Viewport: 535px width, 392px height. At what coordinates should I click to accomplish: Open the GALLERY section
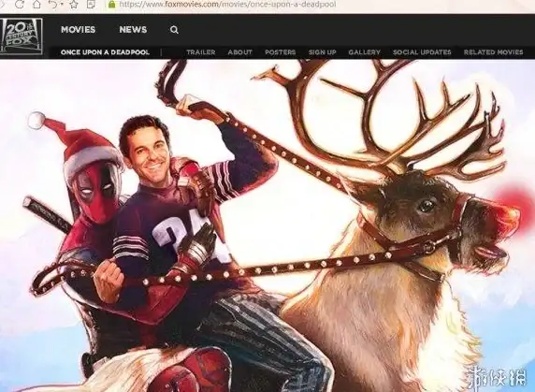pyautogui.click(x=364, y=52)
